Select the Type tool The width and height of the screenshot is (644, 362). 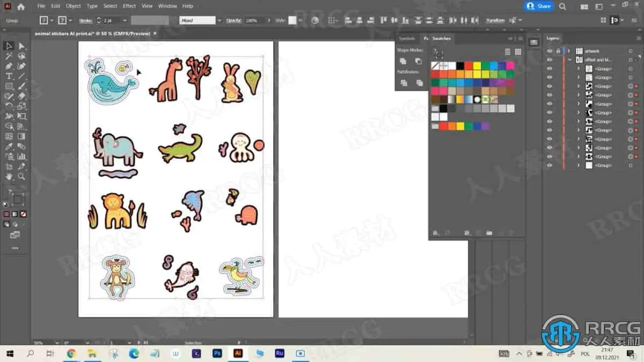point(9,76)
